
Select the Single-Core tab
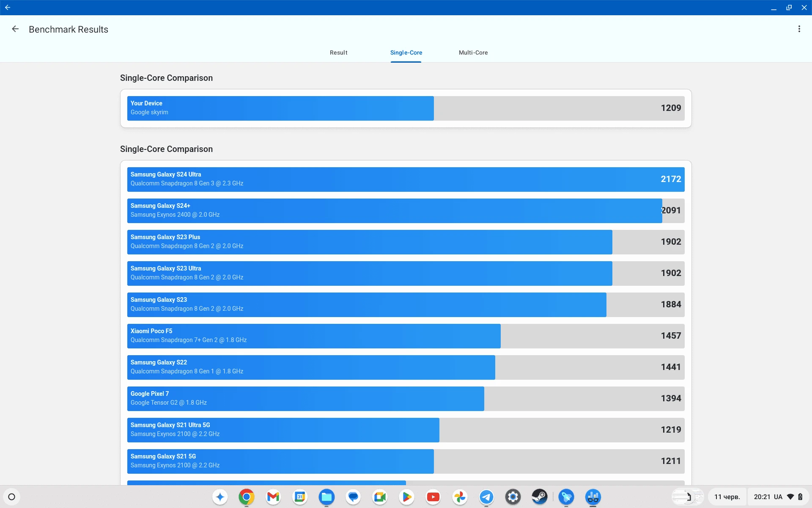point(406,52)
